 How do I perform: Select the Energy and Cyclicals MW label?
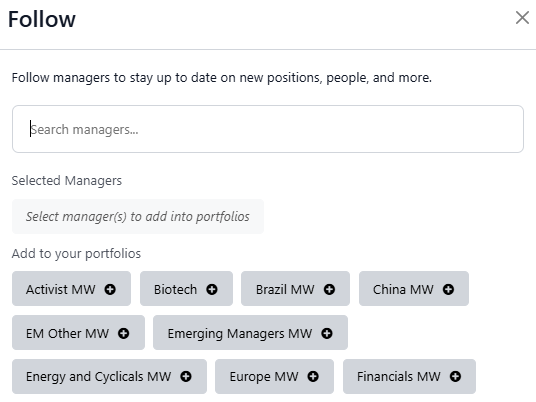[x=98, y=377]
